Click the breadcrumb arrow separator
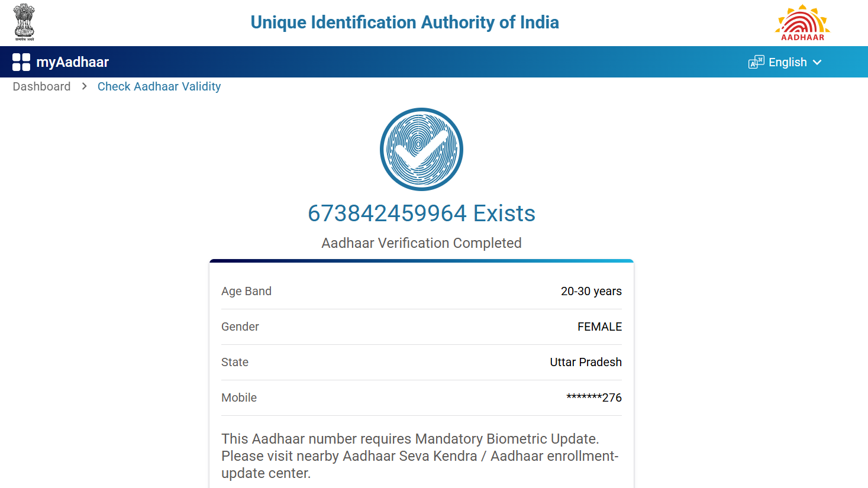 85,86
